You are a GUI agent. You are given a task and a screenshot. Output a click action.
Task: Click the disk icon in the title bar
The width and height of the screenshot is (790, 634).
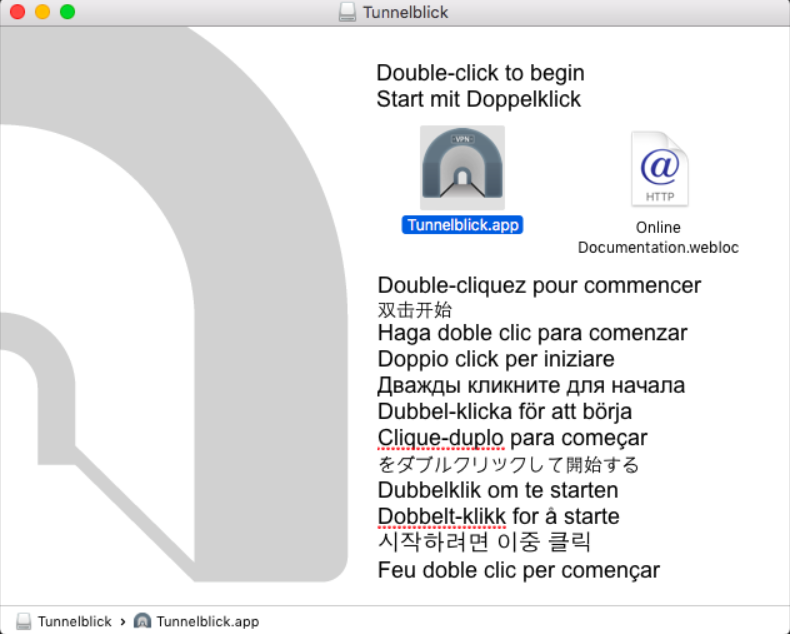[347, 13]
